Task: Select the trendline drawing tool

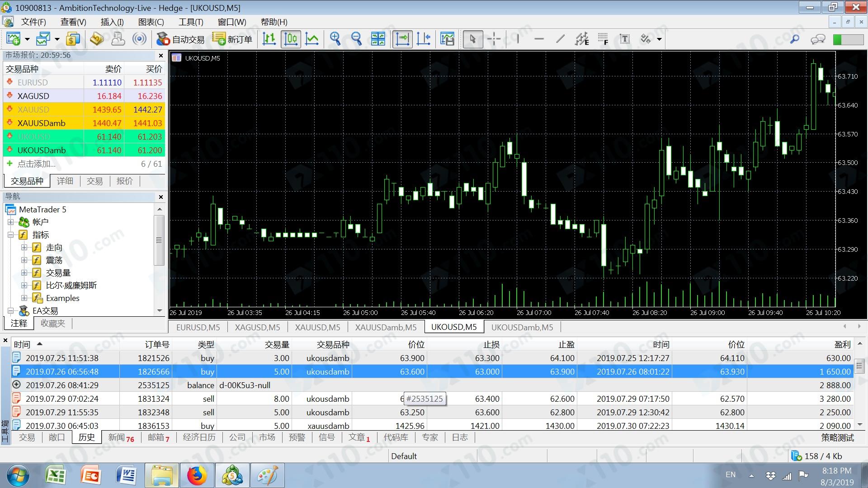Action: [x=560, y=39]
